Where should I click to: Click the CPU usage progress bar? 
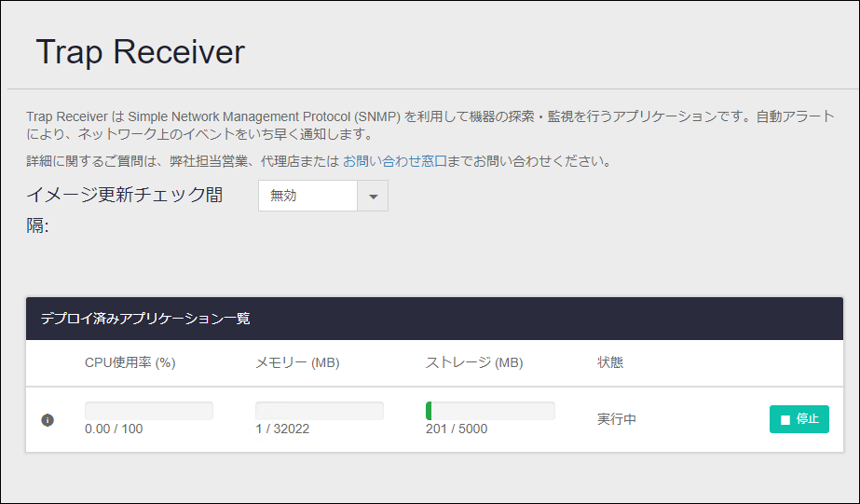point(149,411)
